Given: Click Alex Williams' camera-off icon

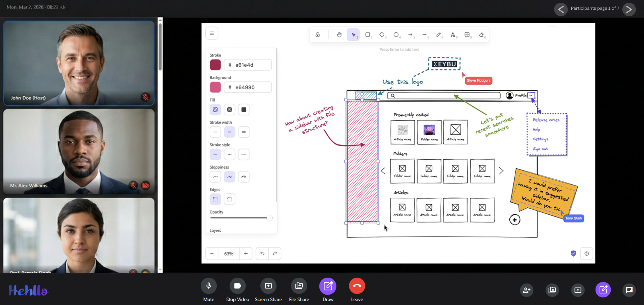Looking at the screenshot, I should [x=145, y=185].
